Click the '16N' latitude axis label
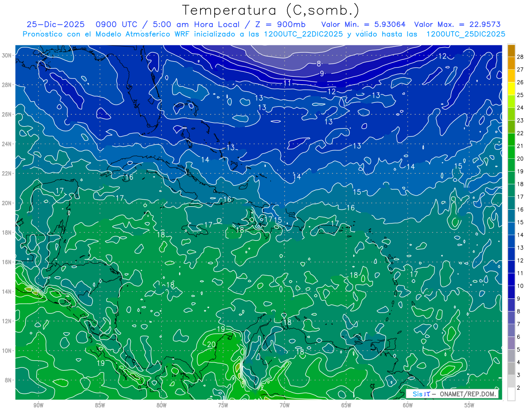Image resolution: width=532 pixels, height=411 pixels. (x=7, y=262)
